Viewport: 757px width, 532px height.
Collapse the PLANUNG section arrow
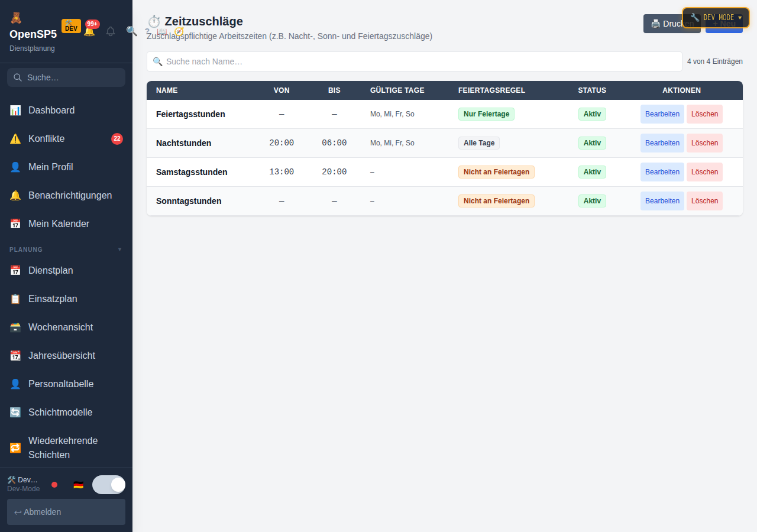119,249
